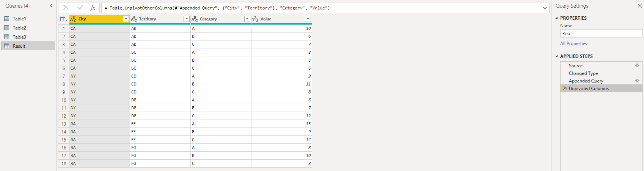Click the Value cell 9 in row 14
The width and height of the screenshot is (644, 171).
[x=281, y=132]
